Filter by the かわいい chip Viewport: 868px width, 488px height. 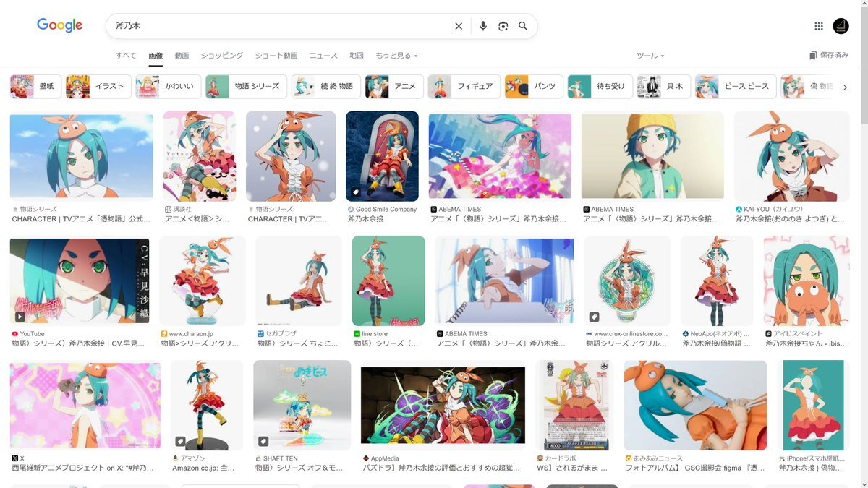(x=168, y=86)
